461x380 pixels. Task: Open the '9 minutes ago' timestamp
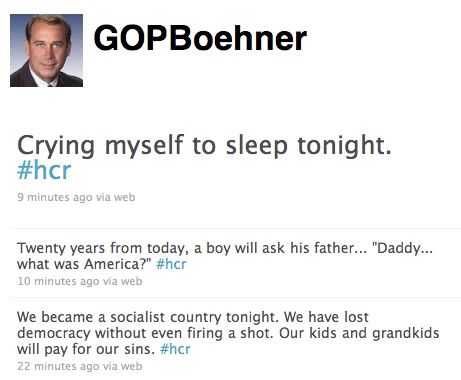click(x=55, y=197)
